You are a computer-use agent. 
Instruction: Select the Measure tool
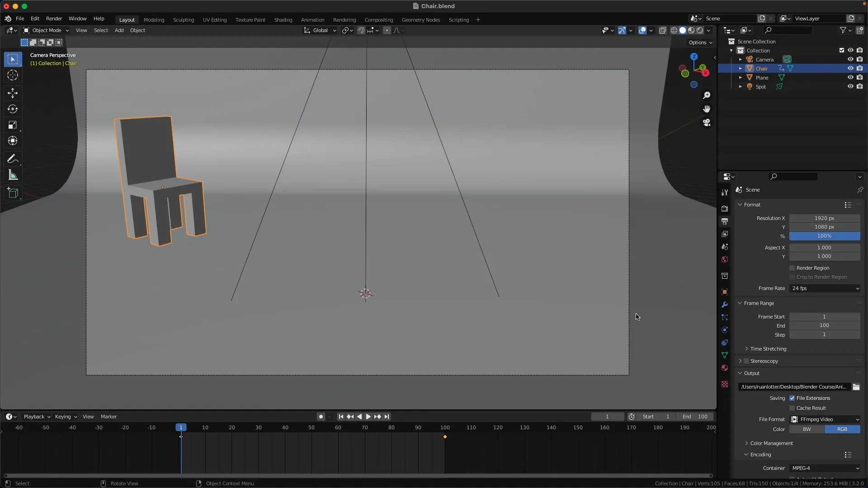pos(13,175)
